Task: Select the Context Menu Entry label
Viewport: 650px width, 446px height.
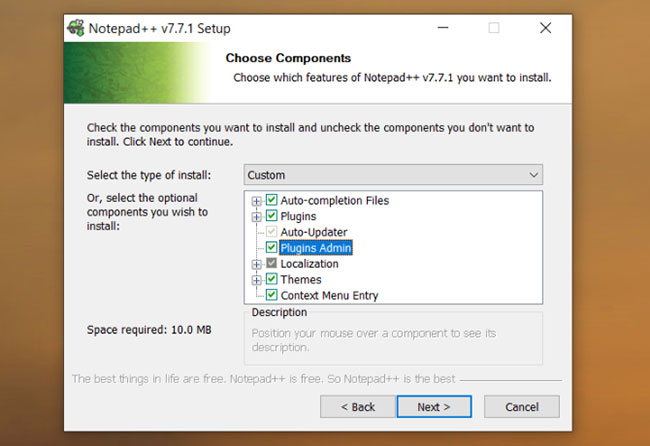Action: (329, 296)
